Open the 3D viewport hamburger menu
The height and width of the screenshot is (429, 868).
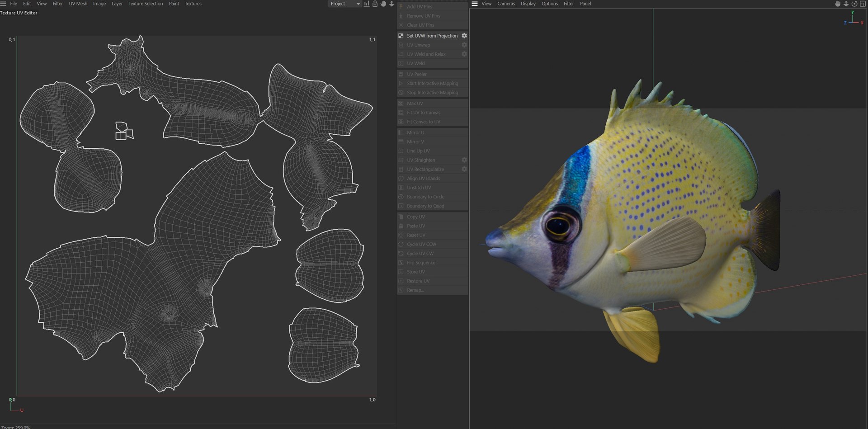pyautogui.click(x=475, y=4)
